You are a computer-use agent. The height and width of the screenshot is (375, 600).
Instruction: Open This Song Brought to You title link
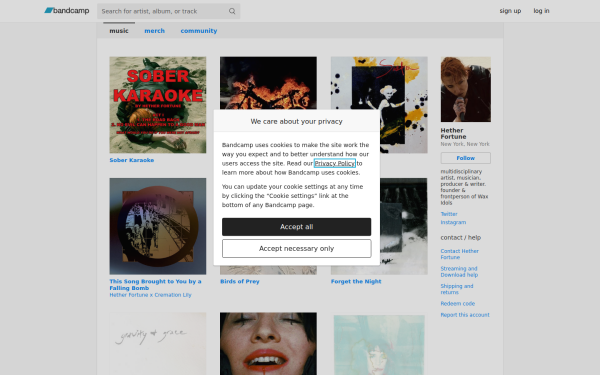click(x=155, y=284)
